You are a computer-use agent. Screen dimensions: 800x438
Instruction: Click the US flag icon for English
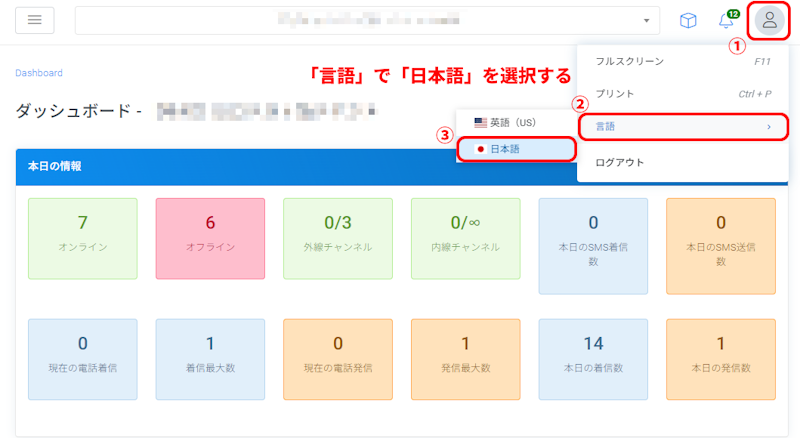click(480, 122)
